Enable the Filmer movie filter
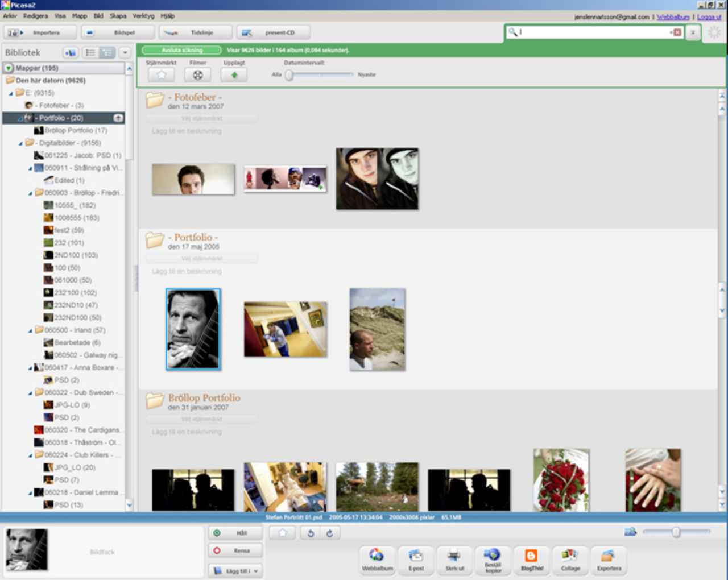Image resolution: width=728 pixels, height=580 pixels. pyautogui.click(x=198, y=74)
